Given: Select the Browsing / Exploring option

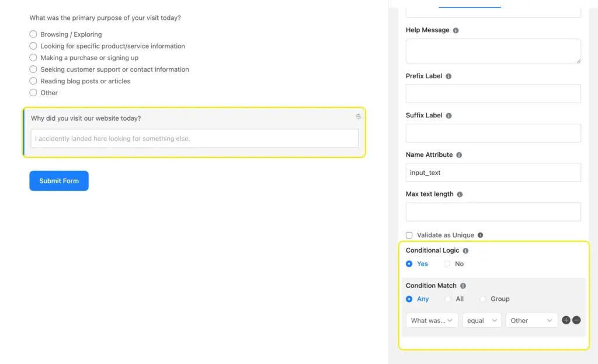Looking at the screenshot, I should coord(33,34).
